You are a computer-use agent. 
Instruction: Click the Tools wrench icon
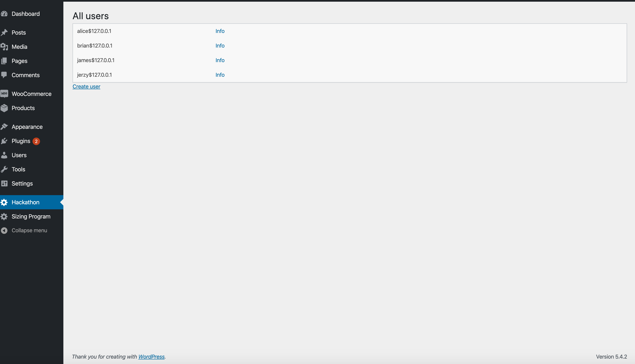[x=4, y=169]
